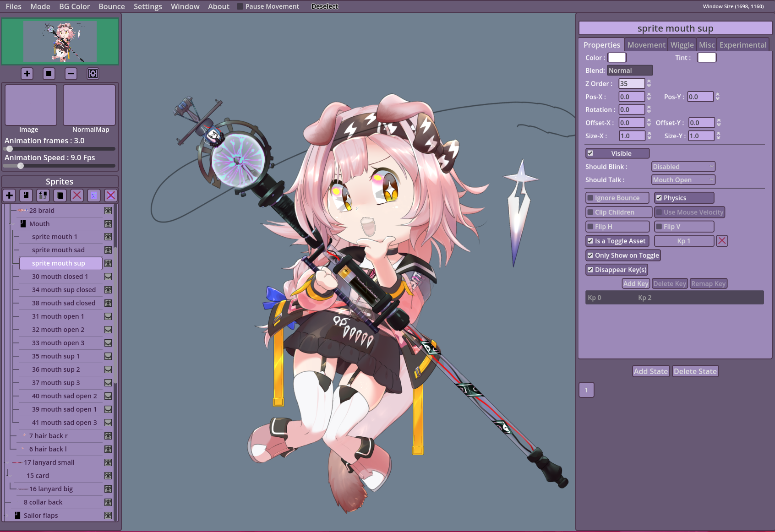Screen dimensions: 775x532
Task: Click the zoom in plus button under preview
Action: 27,74
